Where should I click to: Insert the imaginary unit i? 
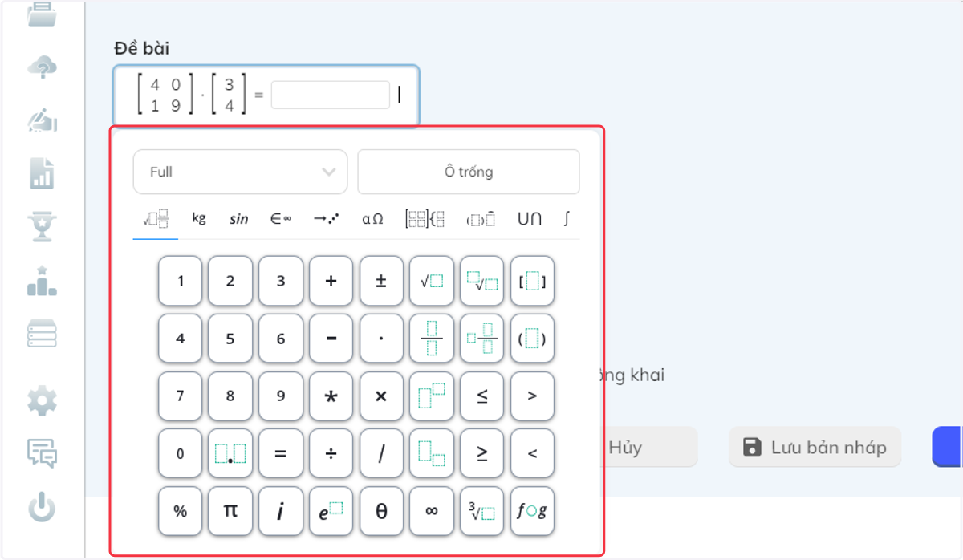click(x=281, y=511)
